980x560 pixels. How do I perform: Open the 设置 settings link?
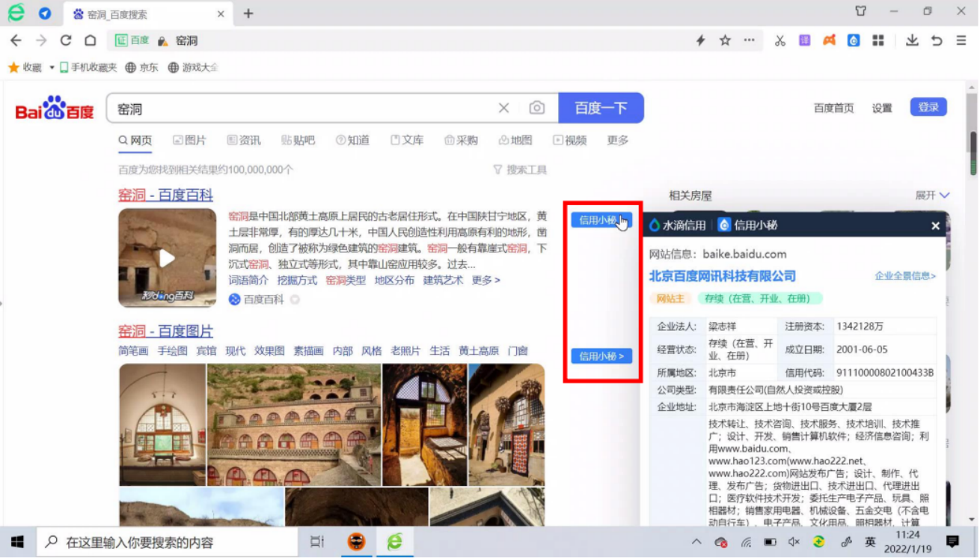point(882,108)
